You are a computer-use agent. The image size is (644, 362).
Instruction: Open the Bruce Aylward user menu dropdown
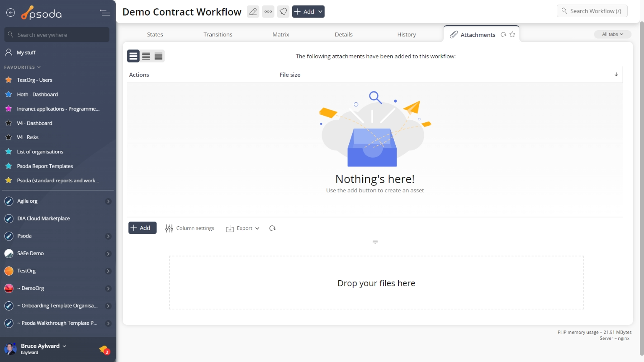pyautogui.click(x=44, y=346)
